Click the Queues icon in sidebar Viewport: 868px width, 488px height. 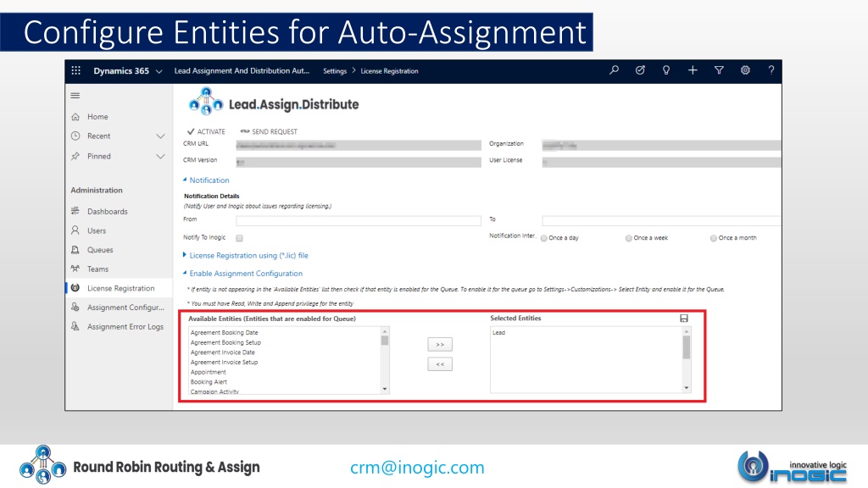75,250
